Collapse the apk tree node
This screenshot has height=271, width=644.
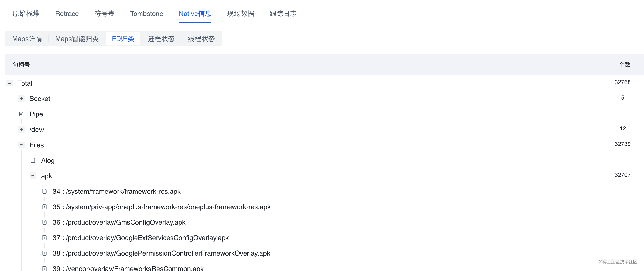(x=33, y=176)
